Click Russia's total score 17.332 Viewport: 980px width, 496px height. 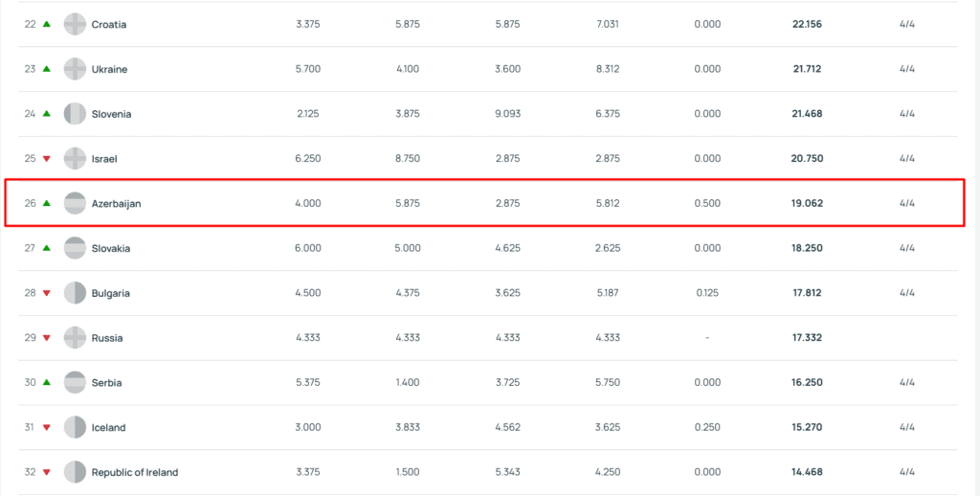tap(806, 338)
